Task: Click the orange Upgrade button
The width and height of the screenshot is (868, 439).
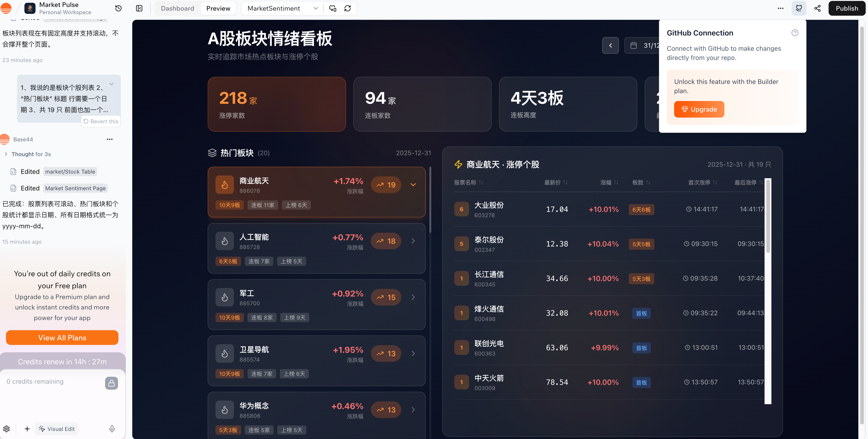Action: [699, 109]
